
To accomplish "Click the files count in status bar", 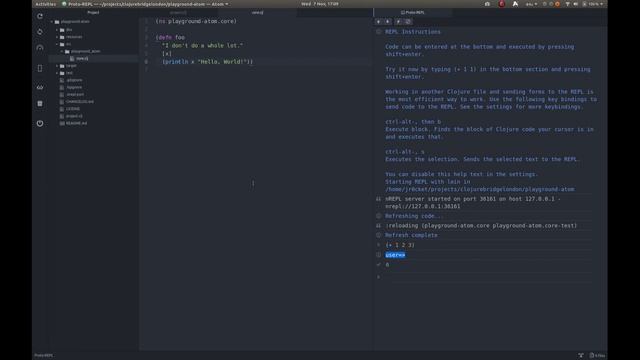I will tap(598, 356).
